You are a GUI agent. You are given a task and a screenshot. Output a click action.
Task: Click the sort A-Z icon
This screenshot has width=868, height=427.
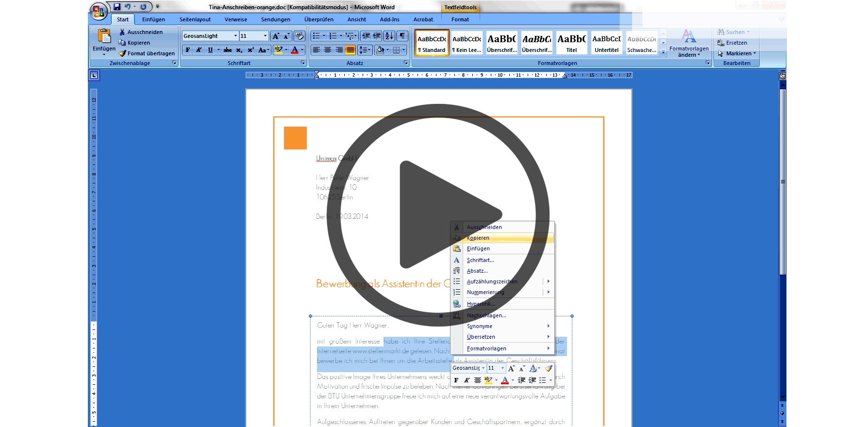coord(389,36)
